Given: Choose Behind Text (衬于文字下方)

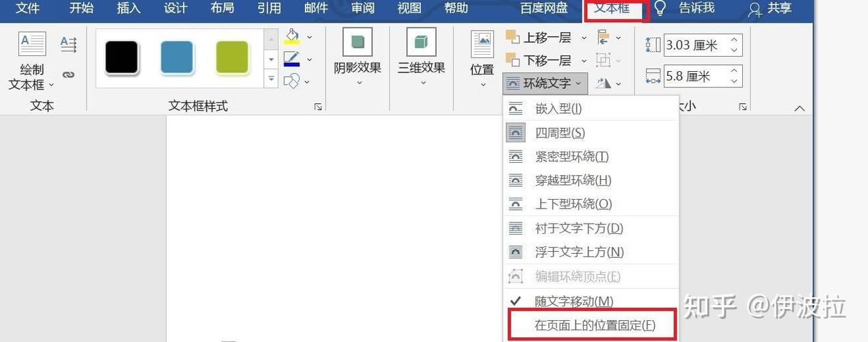Looking at the screenshot, I should tap(591, 228).
